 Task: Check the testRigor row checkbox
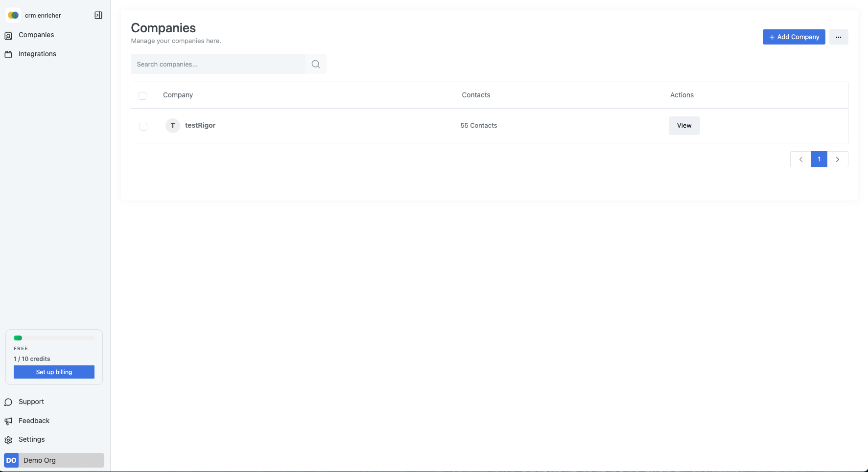pyautogui.click(x=143, y=127)
